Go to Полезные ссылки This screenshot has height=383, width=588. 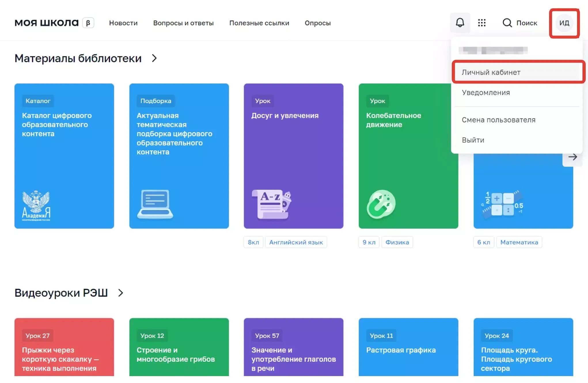[x=259, y=23]
